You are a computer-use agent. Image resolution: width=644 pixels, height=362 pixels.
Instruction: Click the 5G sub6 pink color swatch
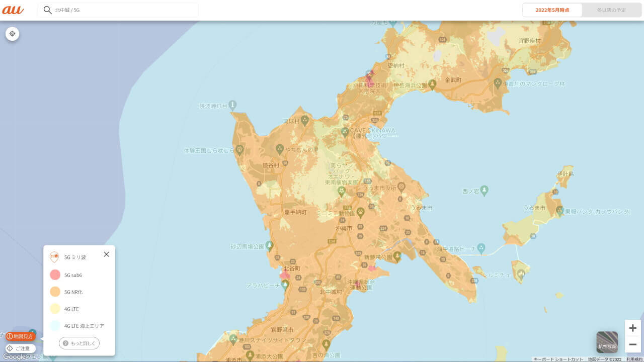55,275
